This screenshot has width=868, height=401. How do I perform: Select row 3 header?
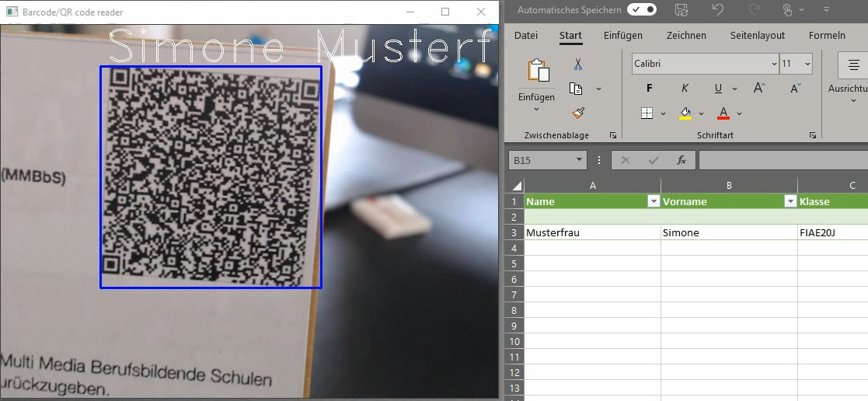pyautogui.click(x=515, y=232)
